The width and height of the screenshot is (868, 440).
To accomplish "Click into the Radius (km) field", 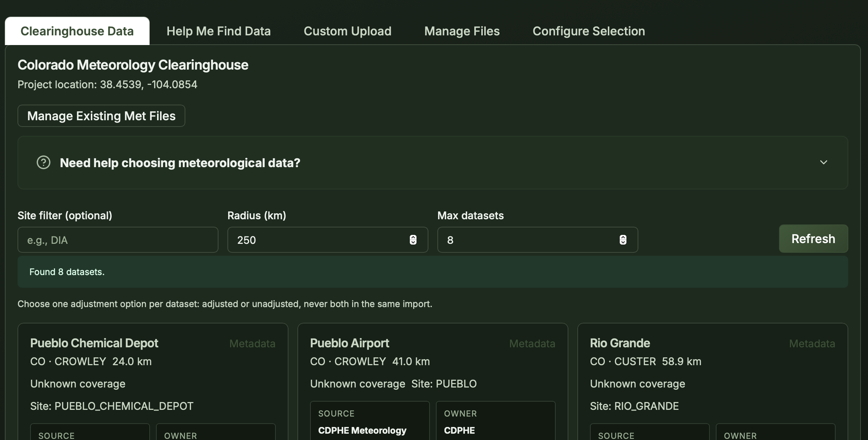I will [316, 240].
